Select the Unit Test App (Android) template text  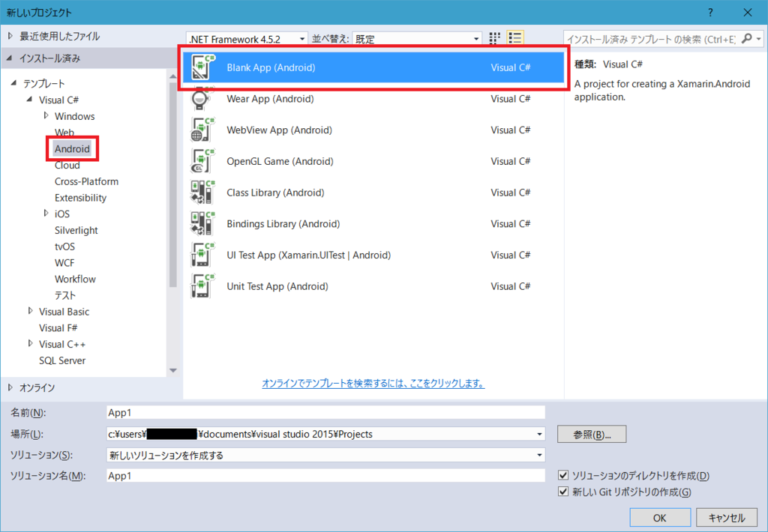pos(277,287)
